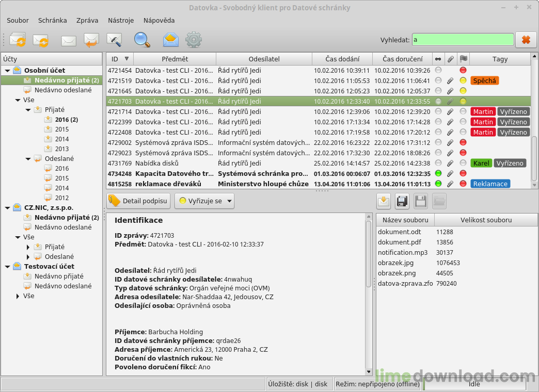Image resolution: width=539 pixels, height=392 pixels.
Task: Open the Schránka menu
Action: coord(52,20)
